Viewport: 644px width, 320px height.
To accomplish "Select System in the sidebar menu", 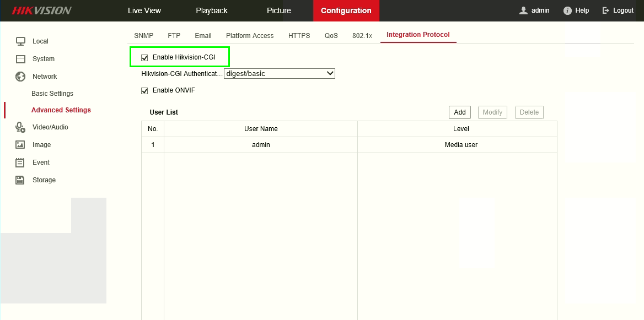I will coord(44,59).
